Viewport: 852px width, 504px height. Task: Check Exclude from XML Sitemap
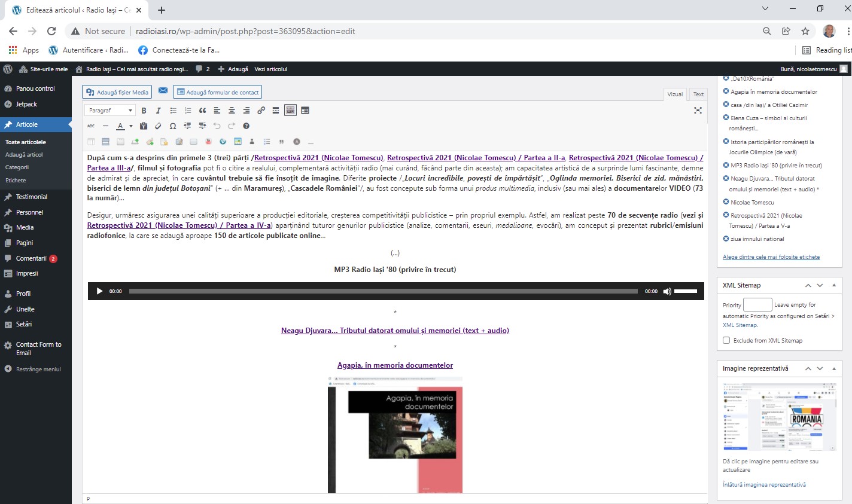(726, 340)
